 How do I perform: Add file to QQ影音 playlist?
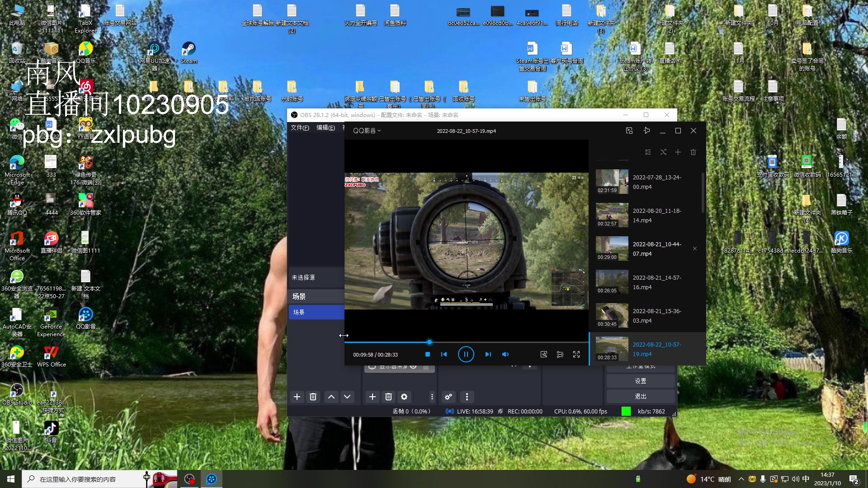[678, 152]
